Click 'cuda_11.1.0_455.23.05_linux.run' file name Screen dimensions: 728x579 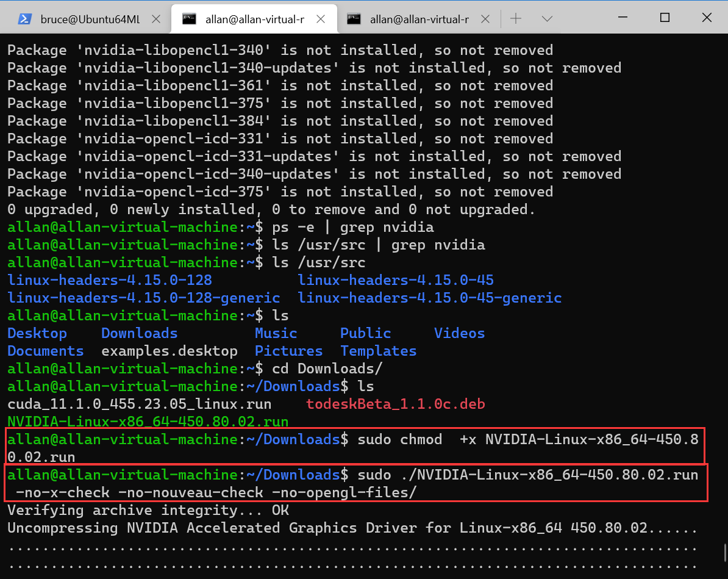click(139, 404)
